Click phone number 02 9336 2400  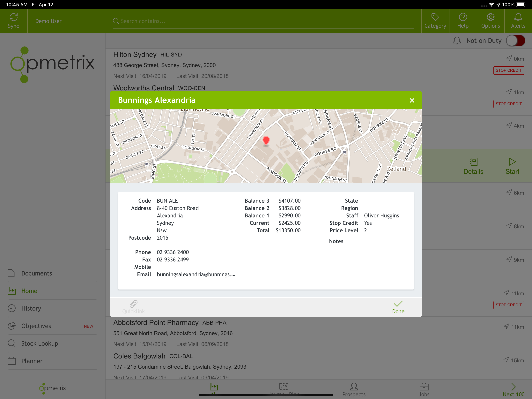coord(173,252)
